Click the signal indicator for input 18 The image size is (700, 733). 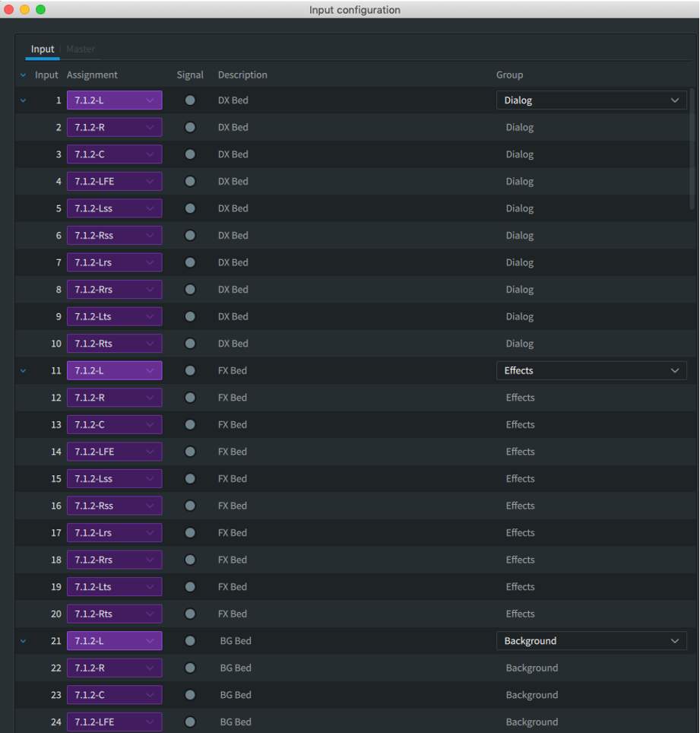(x=190, y=560)
